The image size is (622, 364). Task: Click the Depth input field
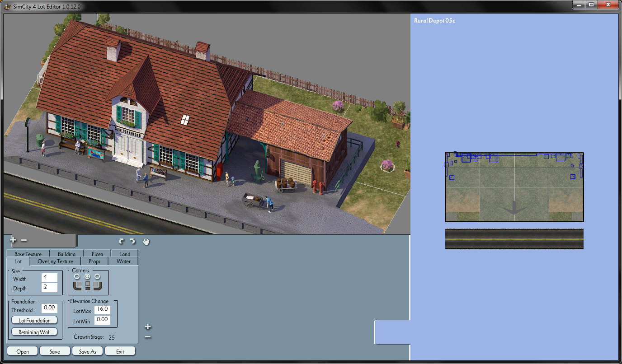[49, 288]
